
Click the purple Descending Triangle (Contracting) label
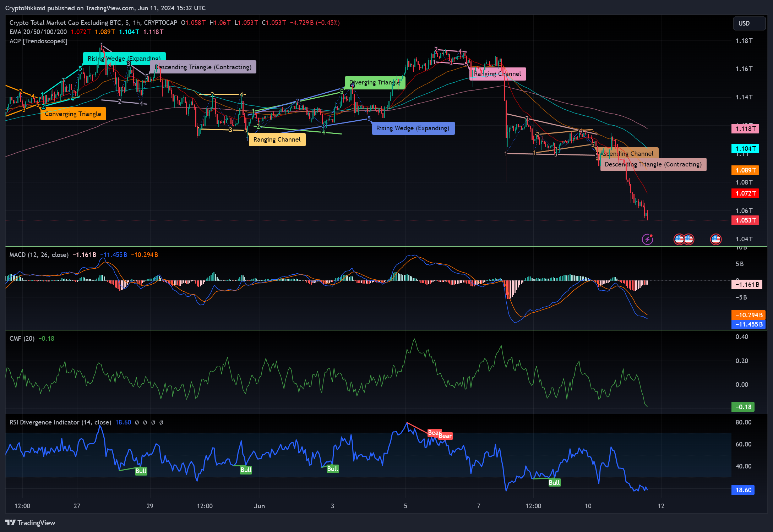203,67
